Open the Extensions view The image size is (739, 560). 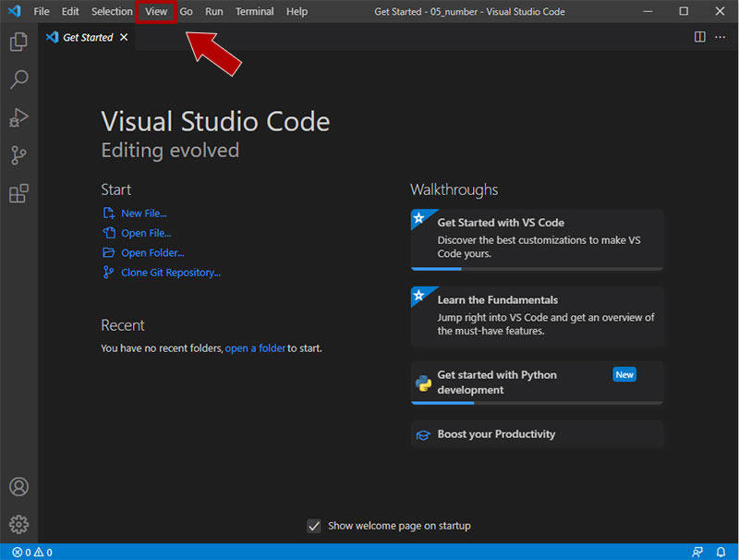point(18,193)
